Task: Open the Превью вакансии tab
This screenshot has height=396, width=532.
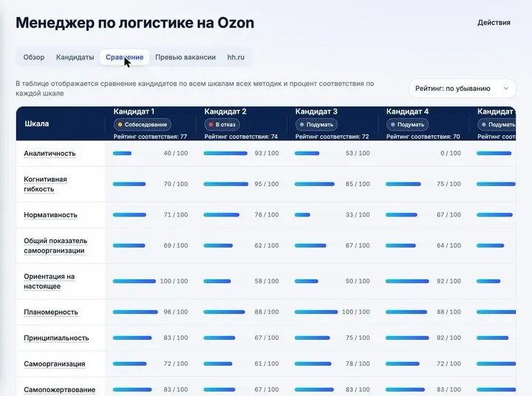Action: [185, 57]
